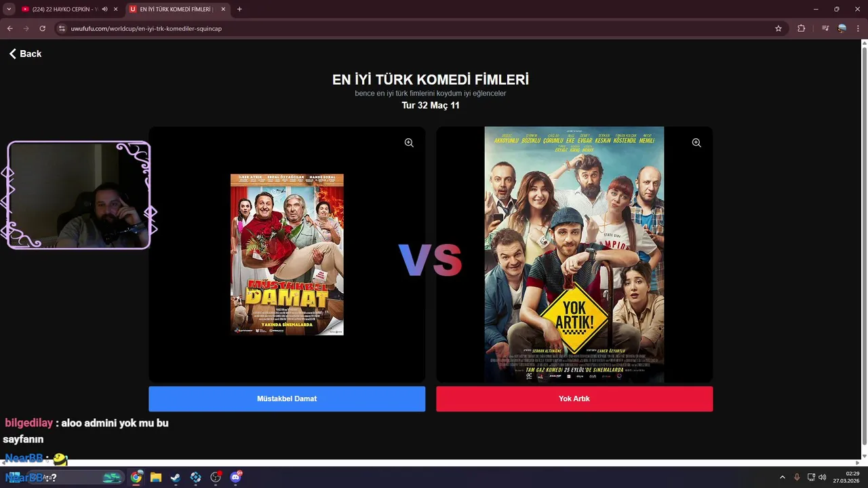Select the EN İYİ TÜRK KOMEDİ FİMLERİ tab

176,9
